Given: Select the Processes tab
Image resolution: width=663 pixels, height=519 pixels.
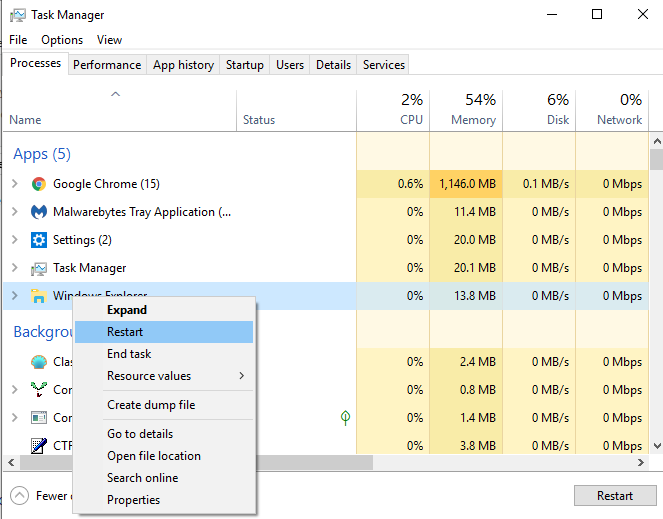Looking at the screenshot, I should click(x=36, y=63).
